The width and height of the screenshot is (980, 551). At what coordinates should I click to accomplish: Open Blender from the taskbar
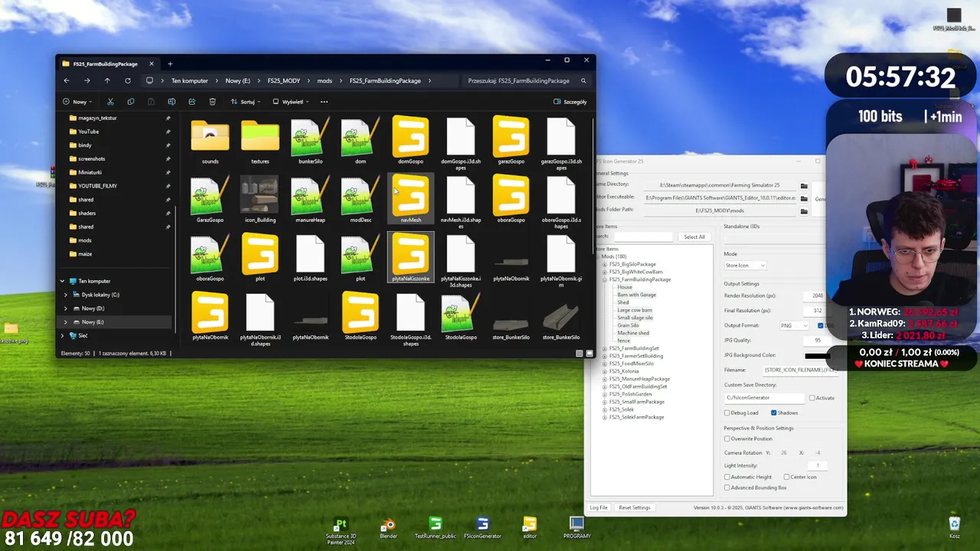pos(388,527)
